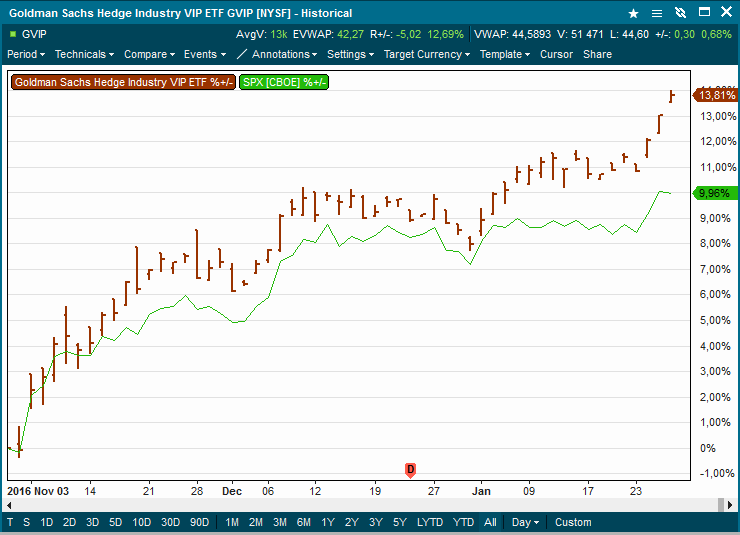
Task: Select the S period button
Action: click(26, 522)
